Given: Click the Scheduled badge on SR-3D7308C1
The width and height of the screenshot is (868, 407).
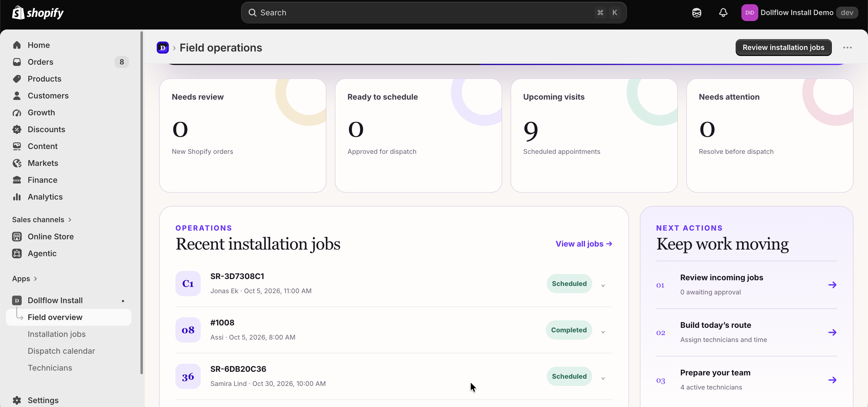Looking at the screenshot, I should pyautogui.click(x=569, y=284).
